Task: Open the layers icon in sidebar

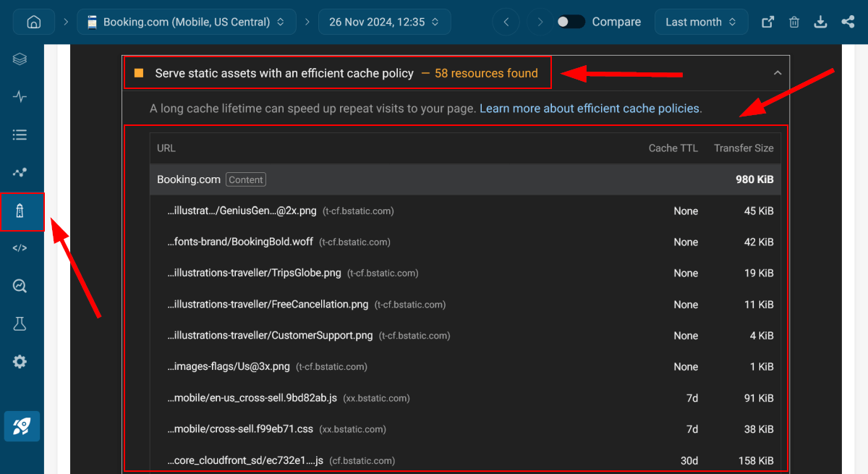Action: (20, 59)
